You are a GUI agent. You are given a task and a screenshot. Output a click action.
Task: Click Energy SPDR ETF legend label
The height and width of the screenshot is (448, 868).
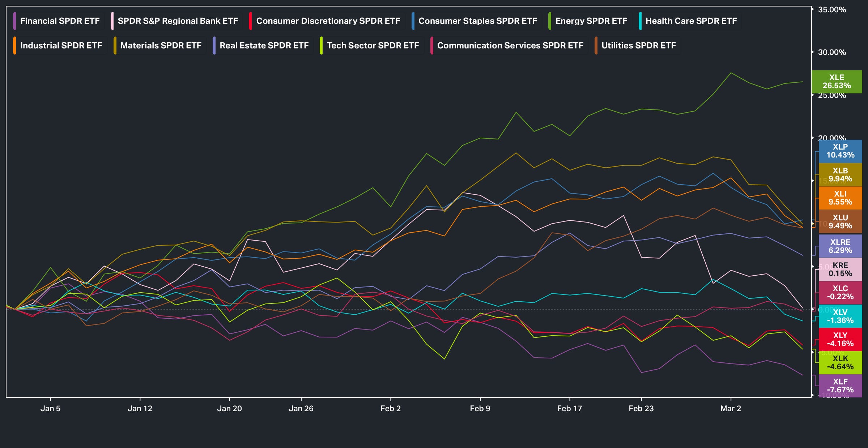pos(591,21)
